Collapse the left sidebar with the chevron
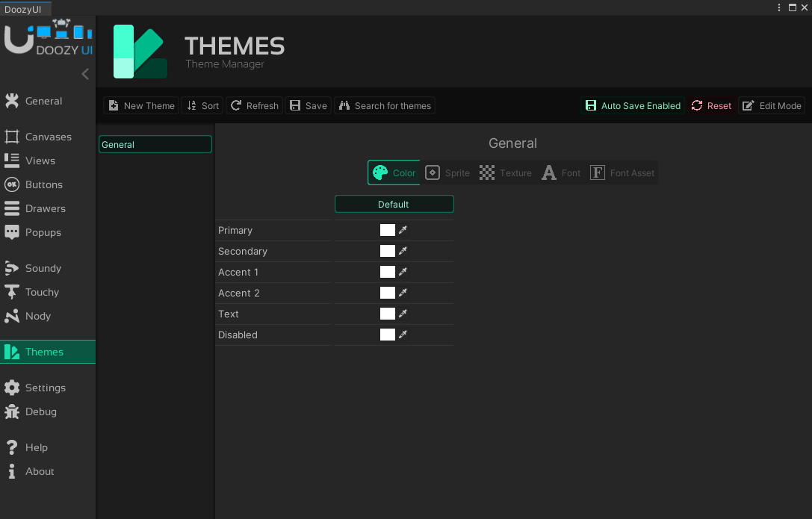 [x=84, y=74]
